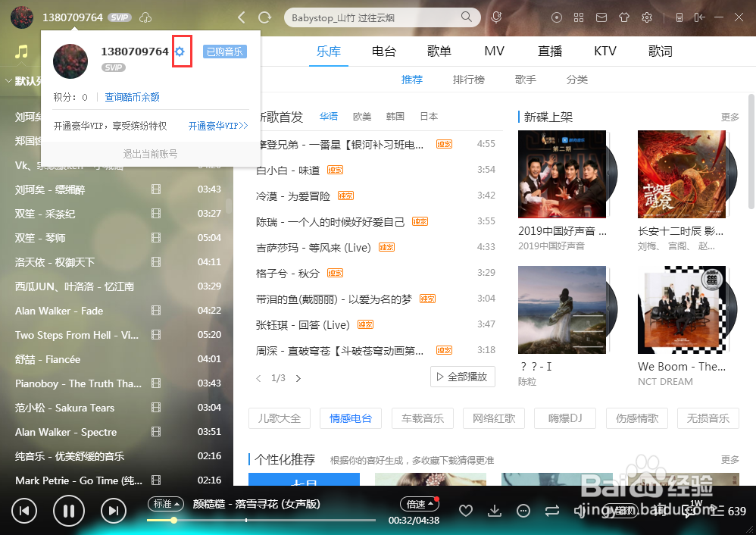
Task: Open the We Boom NCT DREAM album cover
Action: coord(681,310)
